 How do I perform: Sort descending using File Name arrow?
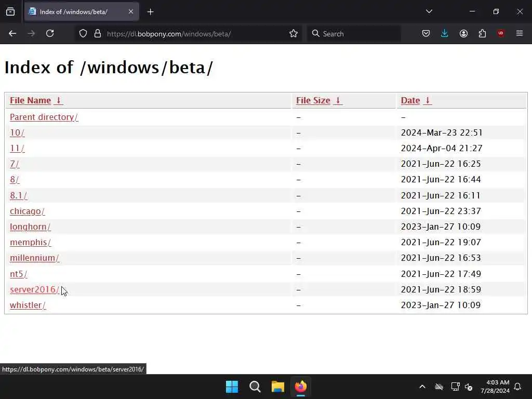point(58,100)
